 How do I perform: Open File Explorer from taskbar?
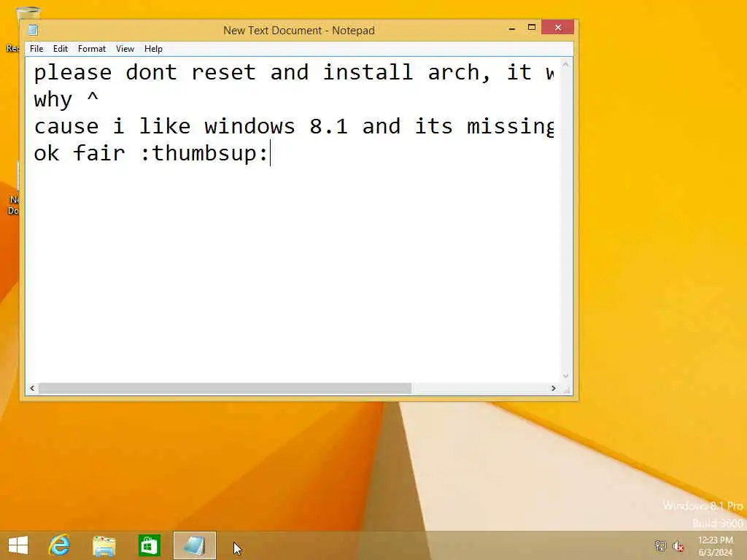[104, 545]
